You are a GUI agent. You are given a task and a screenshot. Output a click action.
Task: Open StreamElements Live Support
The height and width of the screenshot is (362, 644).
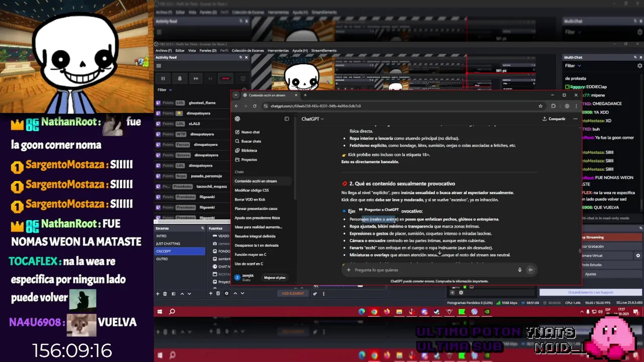tap(591, 292)
